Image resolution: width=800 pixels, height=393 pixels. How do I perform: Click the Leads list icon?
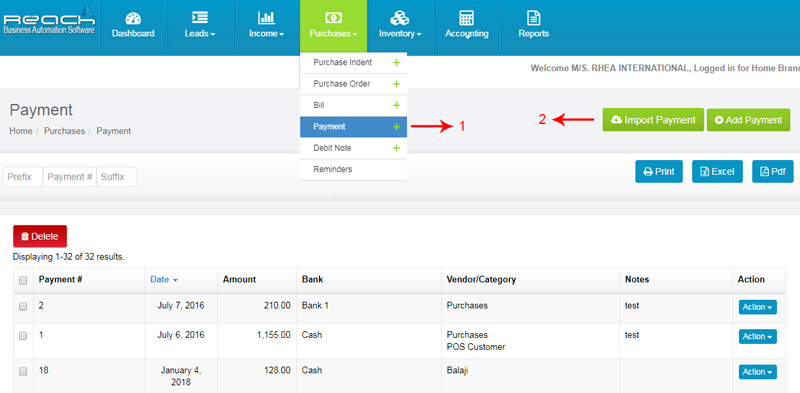[x=199, y=18]
